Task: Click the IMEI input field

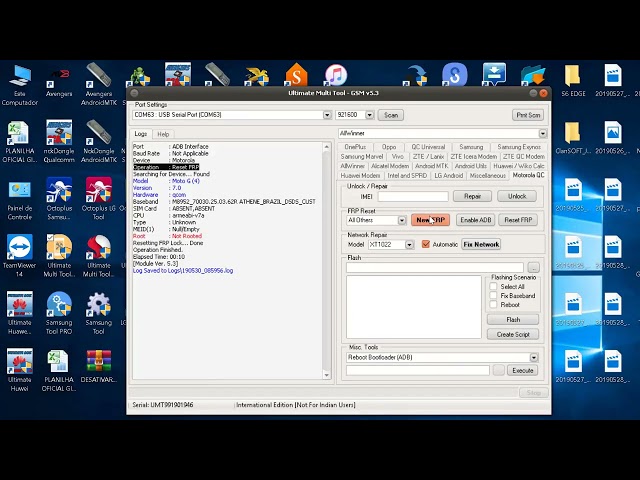Action: pos(413,196)
